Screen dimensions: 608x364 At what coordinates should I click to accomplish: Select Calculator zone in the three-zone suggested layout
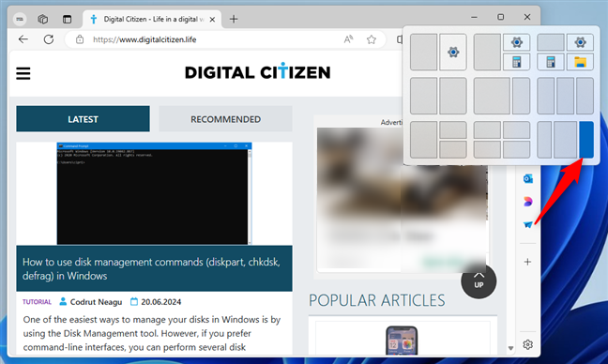tap(516, 62)
